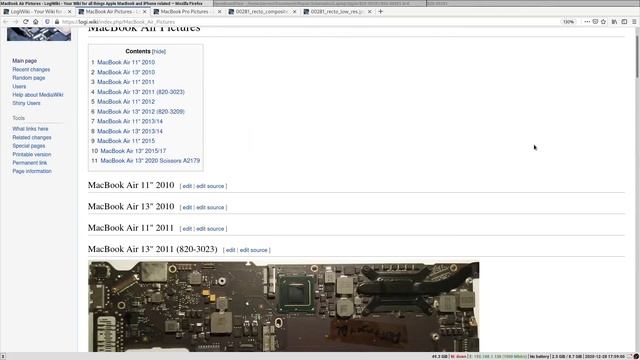The width and height of the screenshot is (640, 360).
Task: Edit source of MacBook Air 11" 2010 section
Action: (x=210, y=186)
